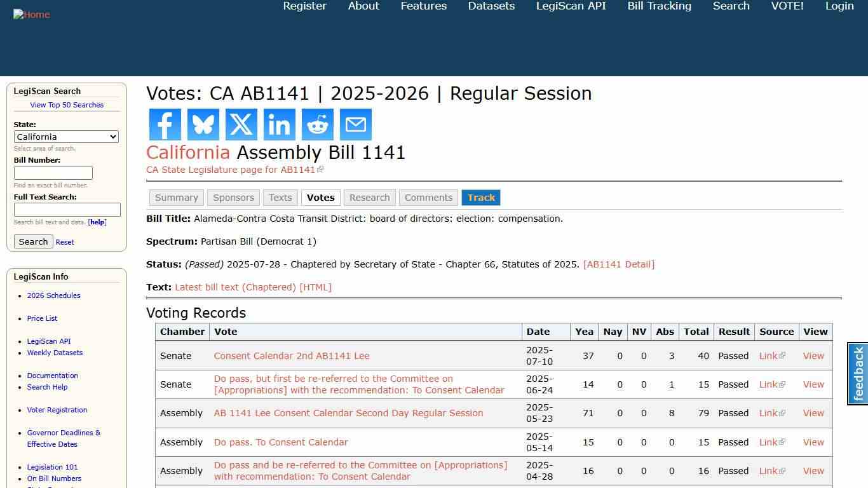Share the bill on Reddit

tap(317, 125)
